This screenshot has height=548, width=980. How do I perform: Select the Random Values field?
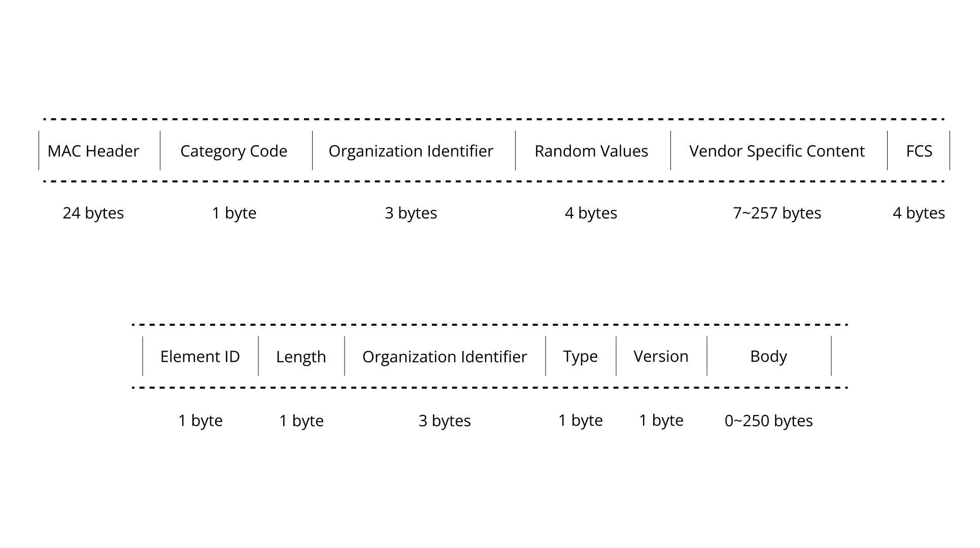click(x=591, y=151)
